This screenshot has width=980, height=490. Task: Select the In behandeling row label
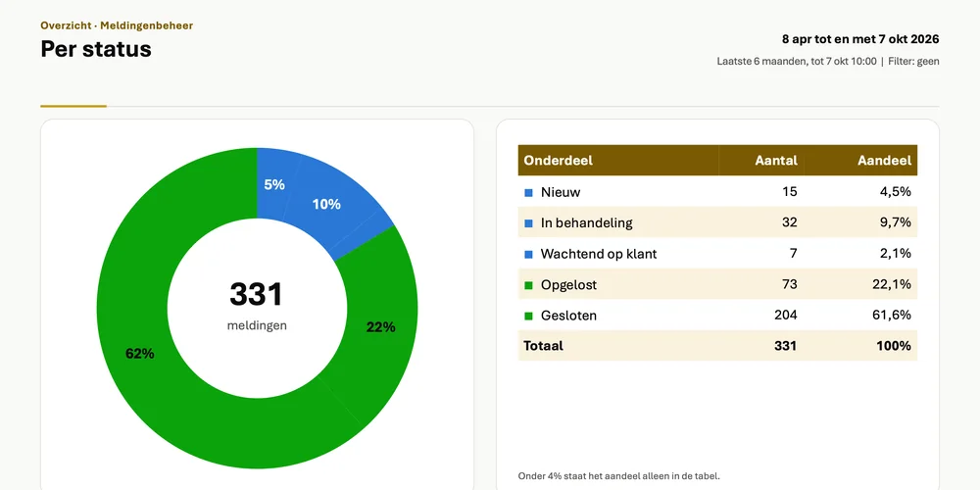[x=587, y=223]
